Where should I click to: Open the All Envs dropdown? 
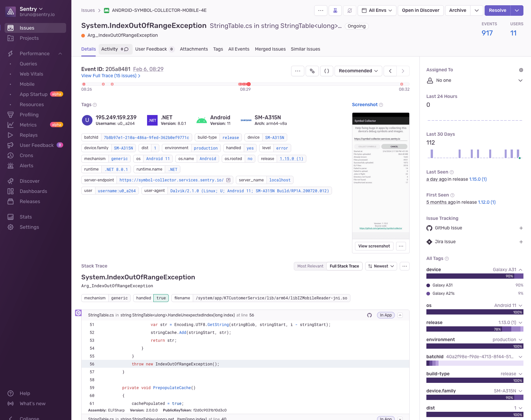pyautogui.click(x=377, y=11)
